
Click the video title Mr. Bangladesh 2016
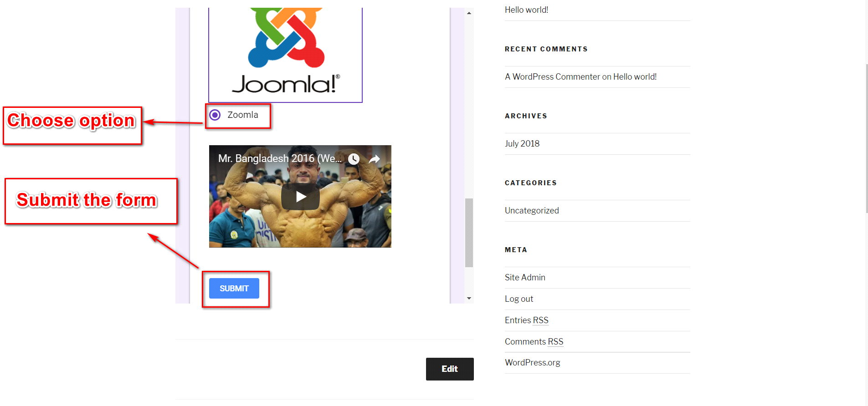[280, 158]
